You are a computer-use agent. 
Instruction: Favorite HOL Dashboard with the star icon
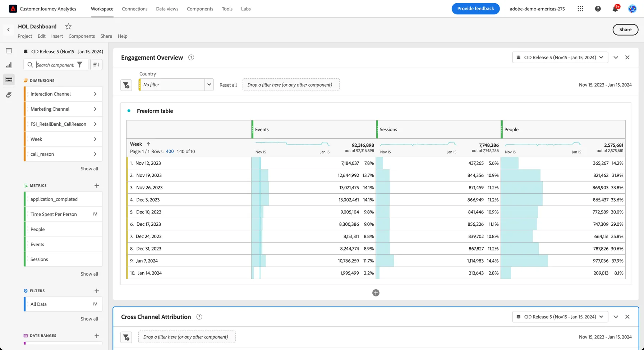[68, 26]
